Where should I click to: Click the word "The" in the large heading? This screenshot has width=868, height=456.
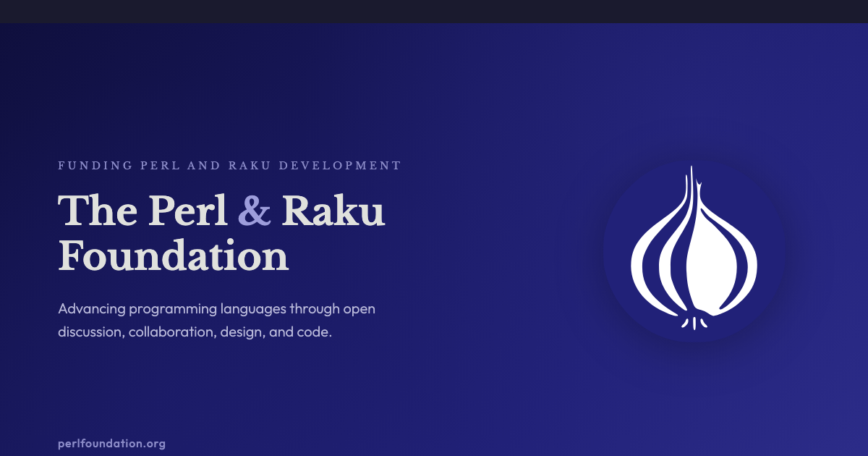98,211
